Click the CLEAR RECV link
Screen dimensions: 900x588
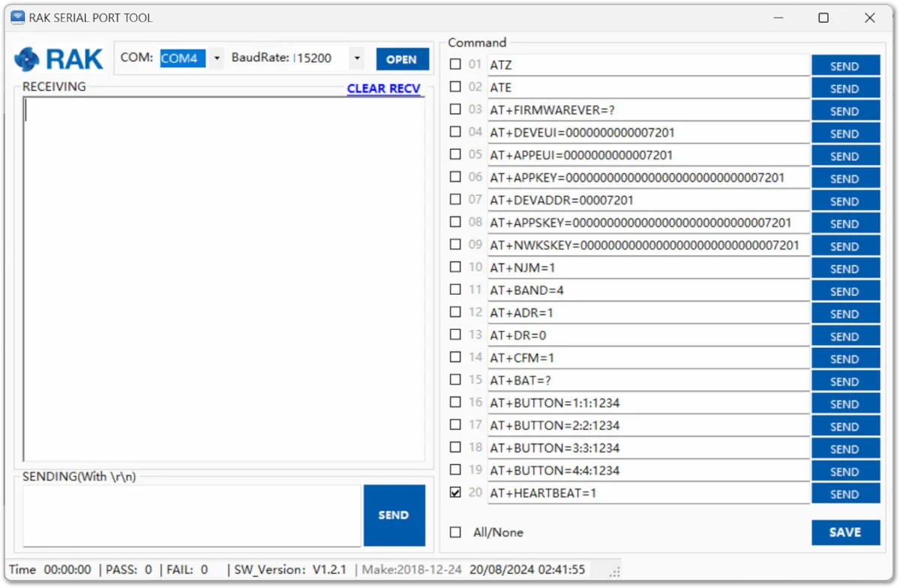(x=383, y=88)
